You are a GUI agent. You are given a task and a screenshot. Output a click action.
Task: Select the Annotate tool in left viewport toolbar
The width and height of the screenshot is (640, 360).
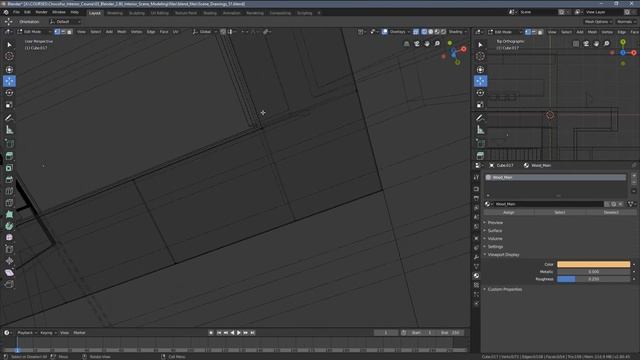click(x=9, y=118)
